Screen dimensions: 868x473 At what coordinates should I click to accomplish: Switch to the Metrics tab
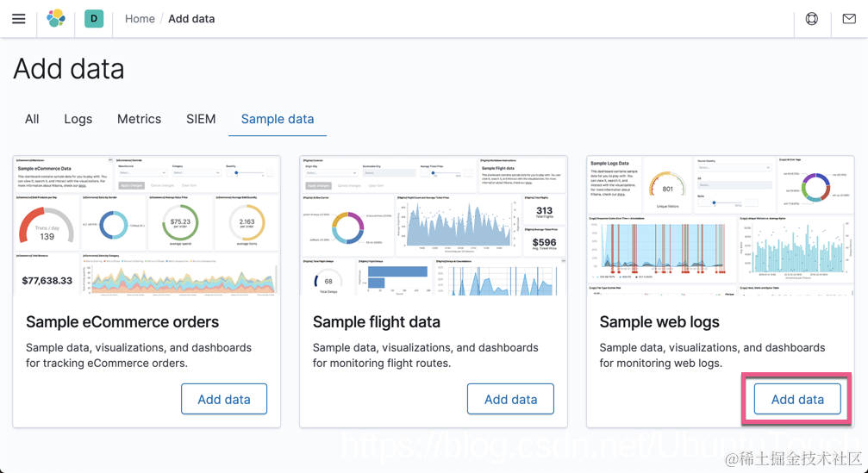(139, 119)
